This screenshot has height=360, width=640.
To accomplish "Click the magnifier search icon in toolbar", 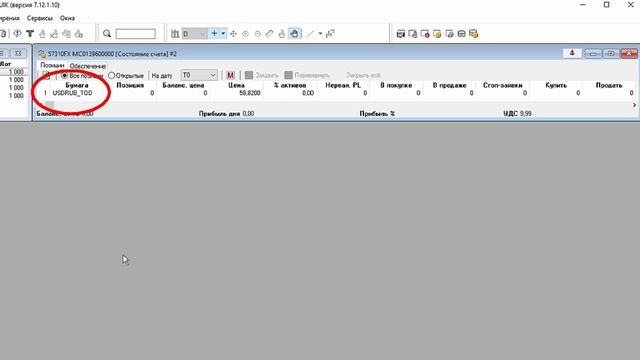I will [107, 33].
